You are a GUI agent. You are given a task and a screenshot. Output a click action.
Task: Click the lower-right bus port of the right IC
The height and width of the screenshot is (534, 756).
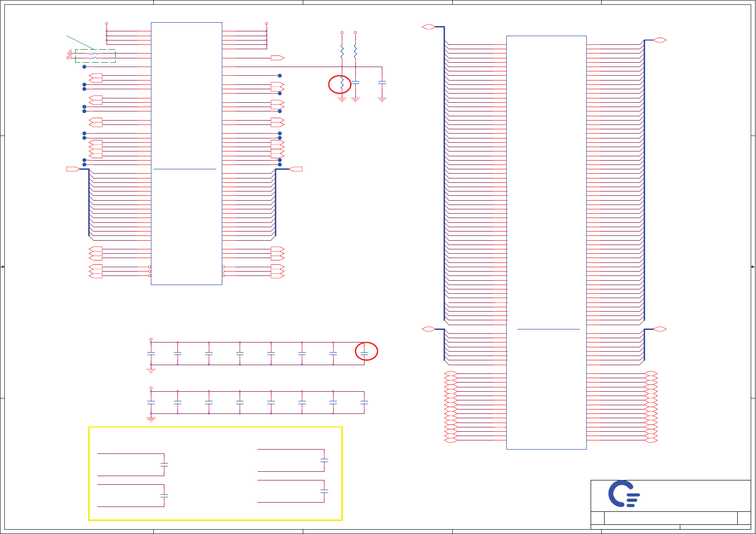(660, 329)
